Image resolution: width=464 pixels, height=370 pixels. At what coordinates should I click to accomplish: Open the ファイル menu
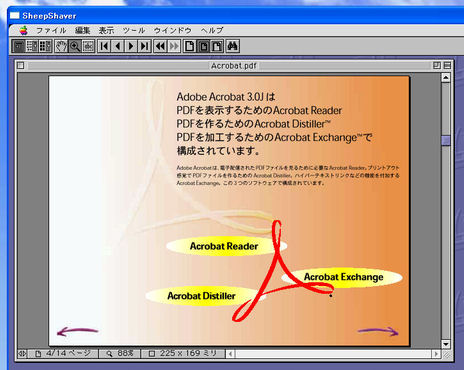pos(51,30)
